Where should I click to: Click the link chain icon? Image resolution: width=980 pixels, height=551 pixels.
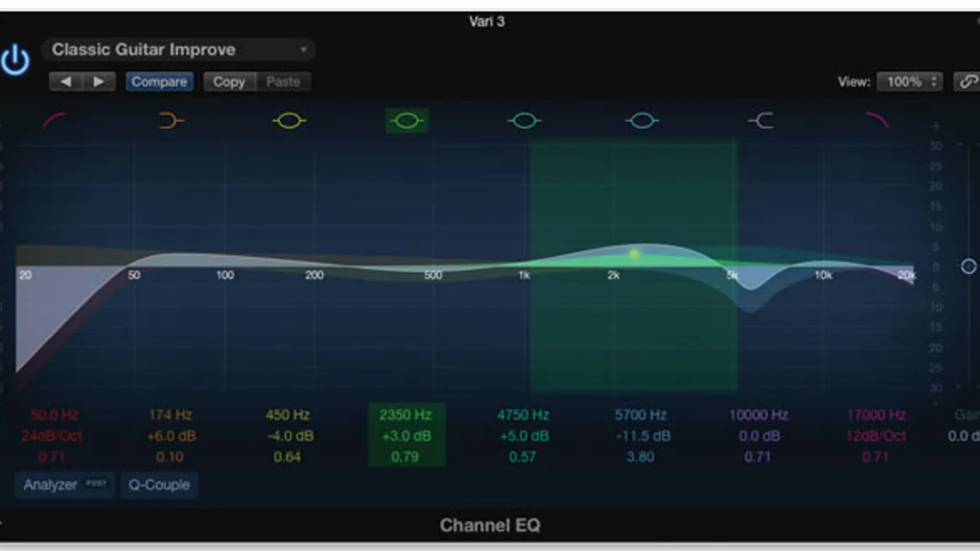(x=967, y=82)
